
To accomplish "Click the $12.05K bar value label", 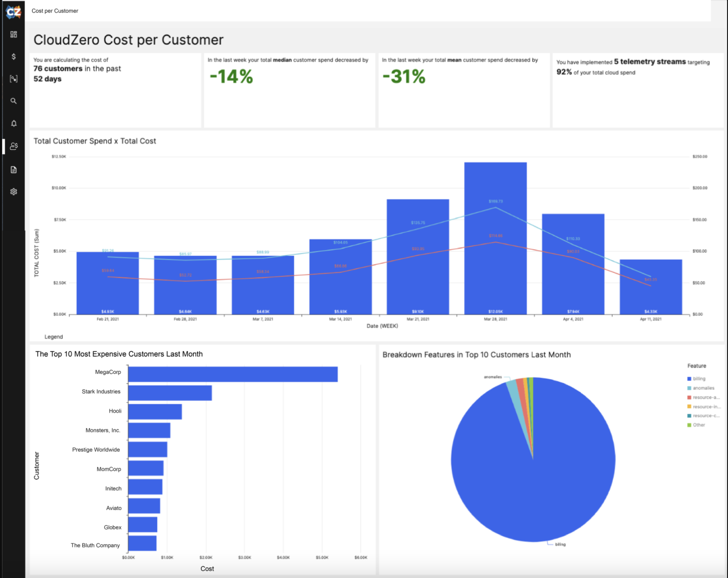I will point(495,312).
